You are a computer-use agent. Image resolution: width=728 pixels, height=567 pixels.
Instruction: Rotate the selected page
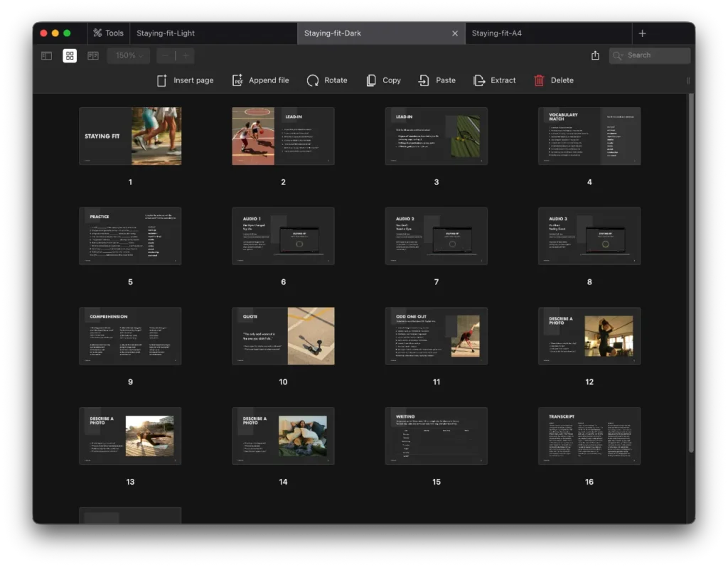click(x=313, y=80)
